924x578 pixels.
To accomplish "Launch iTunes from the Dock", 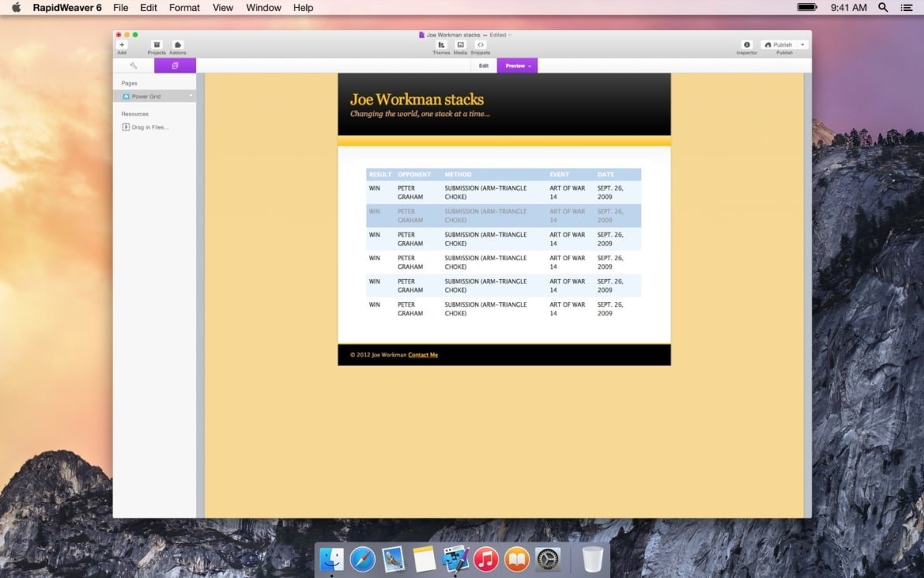I will click(x=486, y=559).
